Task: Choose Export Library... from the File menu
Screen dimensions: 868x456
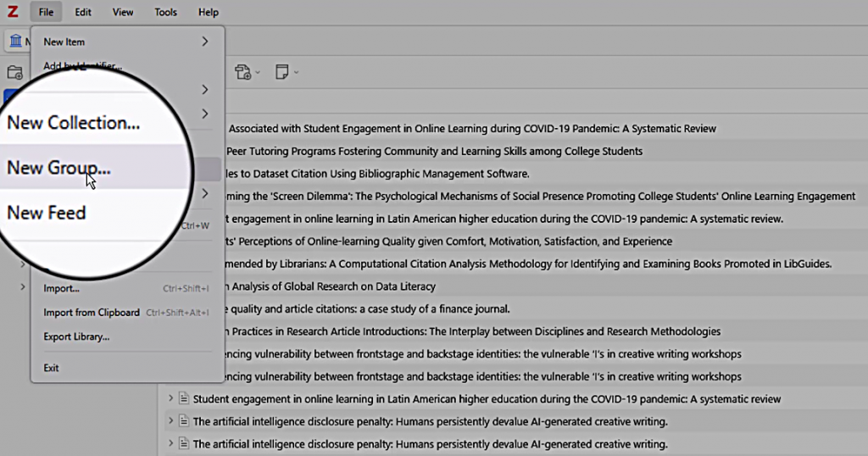Action: pyautogui.click(x=76, y=336)
